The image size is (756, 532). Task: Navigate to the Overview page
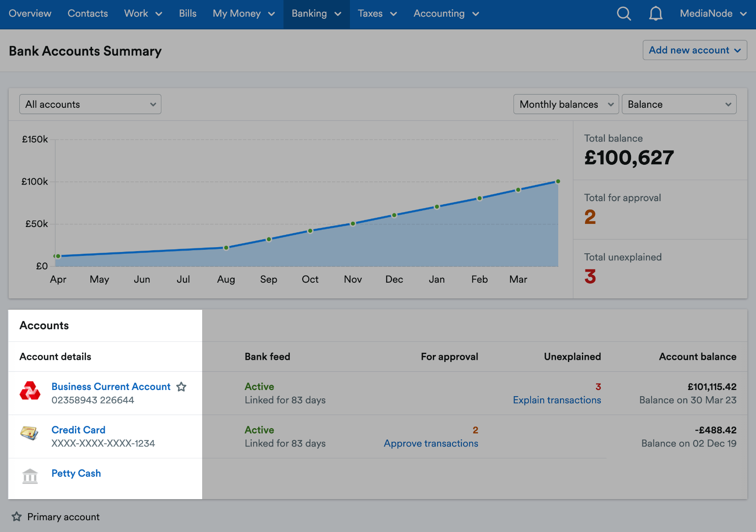click(29, 14)
